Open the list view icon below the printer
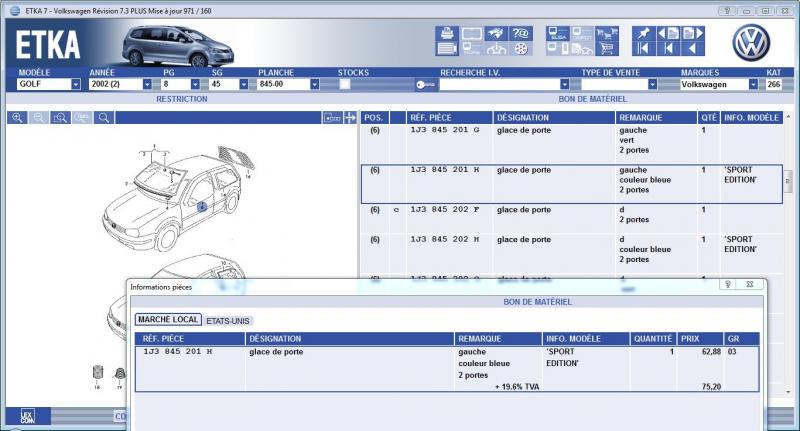 click(x=447, y=48)
